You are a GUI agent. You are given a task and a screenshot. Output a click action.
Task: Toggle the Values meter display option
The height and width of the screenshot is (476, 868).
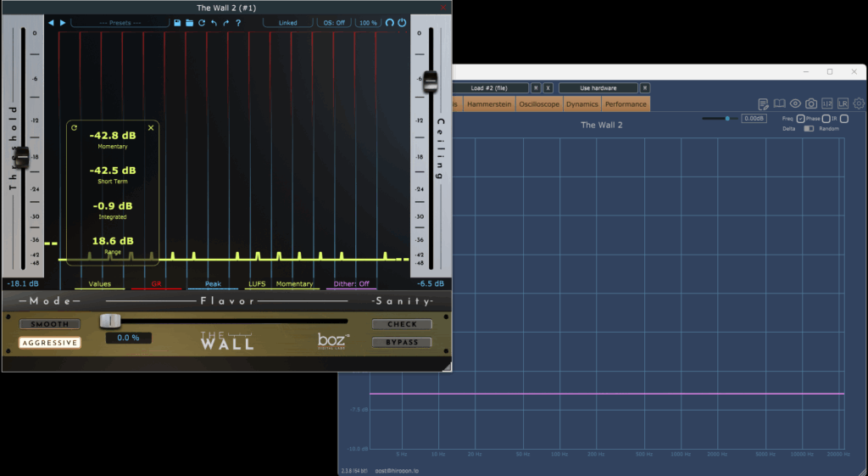100,283
